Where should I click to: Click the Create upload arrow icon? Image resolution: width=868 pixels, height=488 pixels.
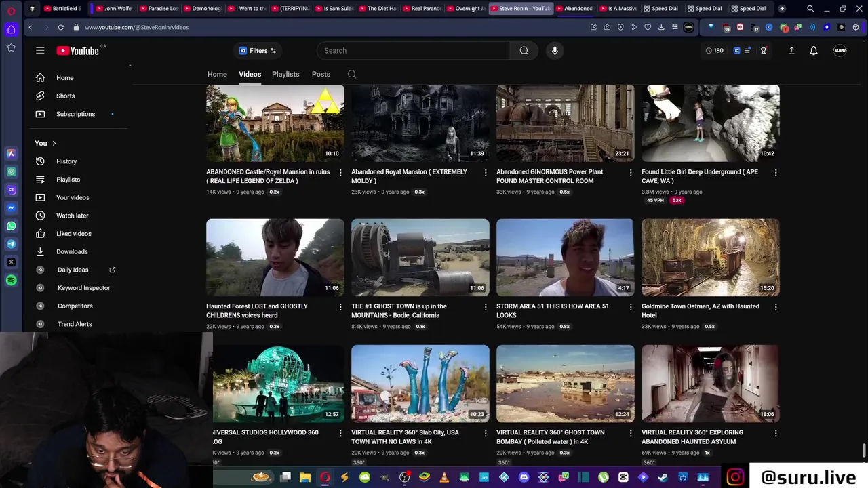791,50
